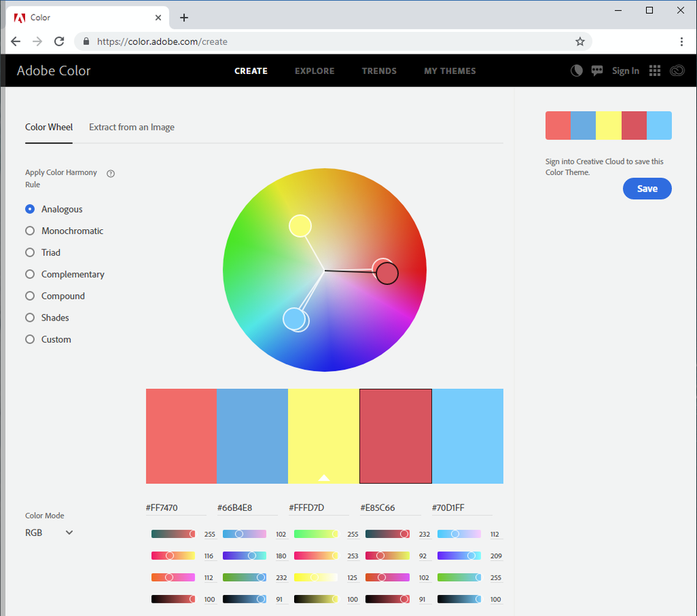Viewport: 697px width, 616px height.
Task: Edit the value 209 field under #70D1FF
Action: coord(496,556)
